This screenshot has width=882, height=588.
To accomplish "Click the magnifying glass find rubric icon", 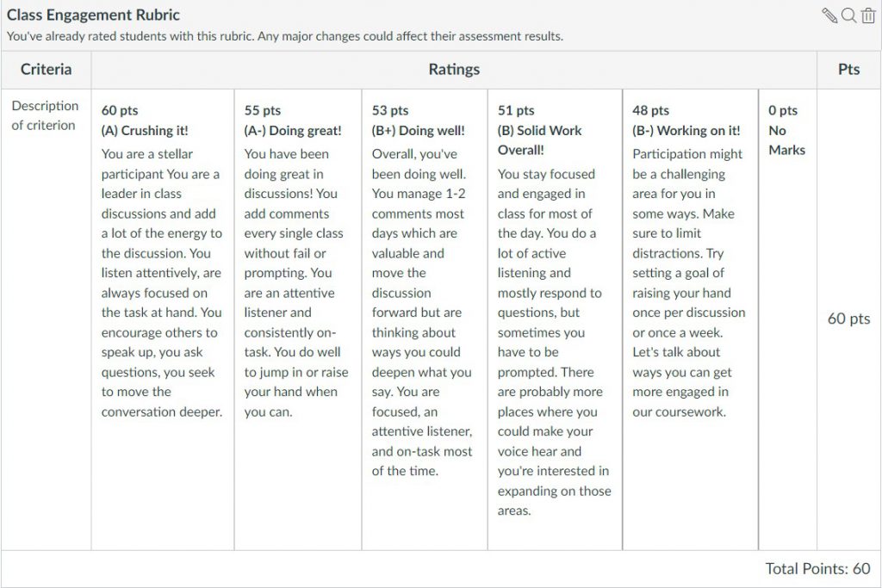I will (x=848, y=15).
